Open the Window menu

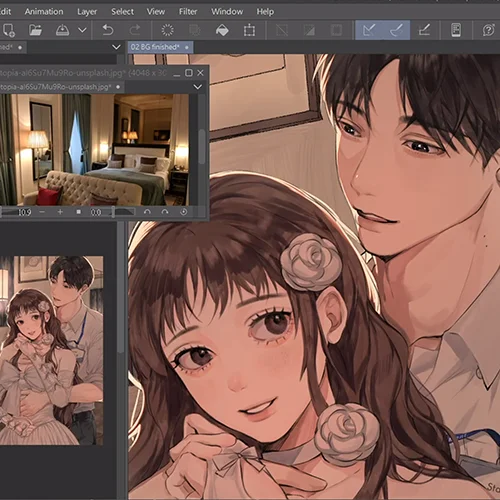pos(227,12)
